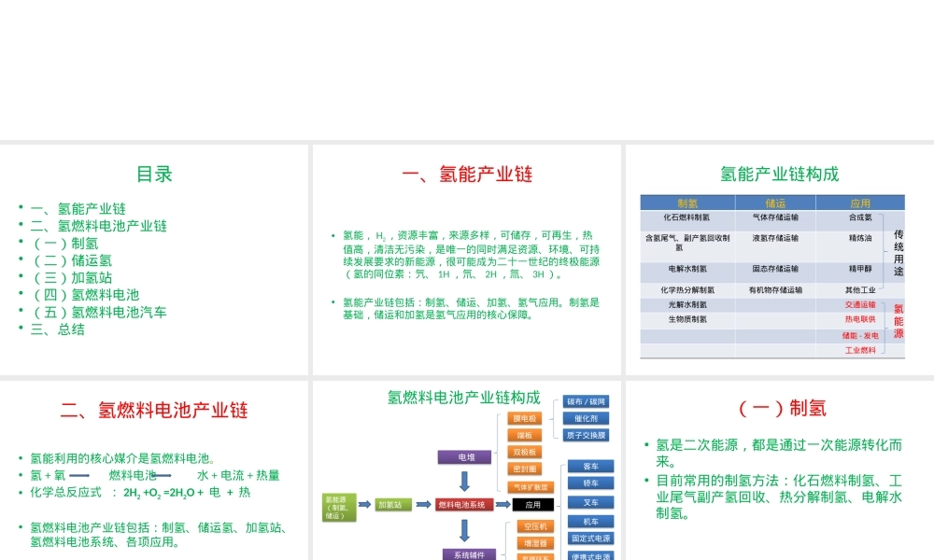The image size is (934, 560).
Task: Select the red title 一、氢能产业链
Action: [x=467, y=175]
